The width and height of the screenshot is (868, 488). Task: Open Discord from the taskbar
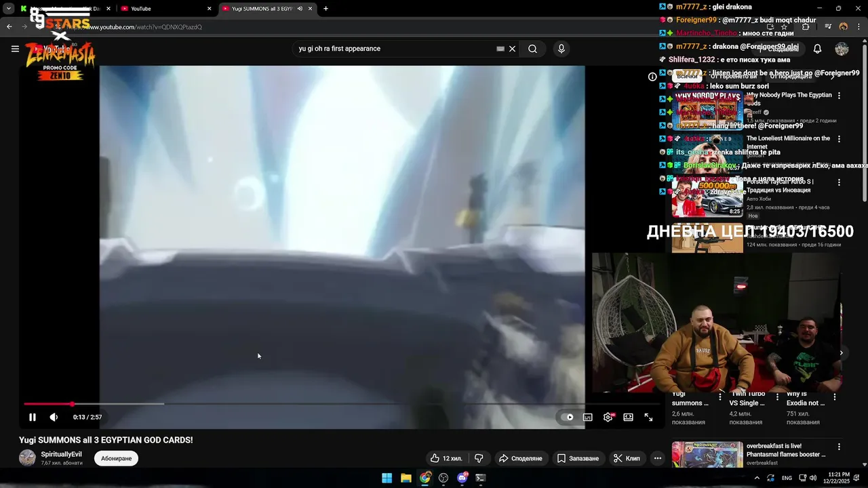pyautogui.click(x=462, y=478)
